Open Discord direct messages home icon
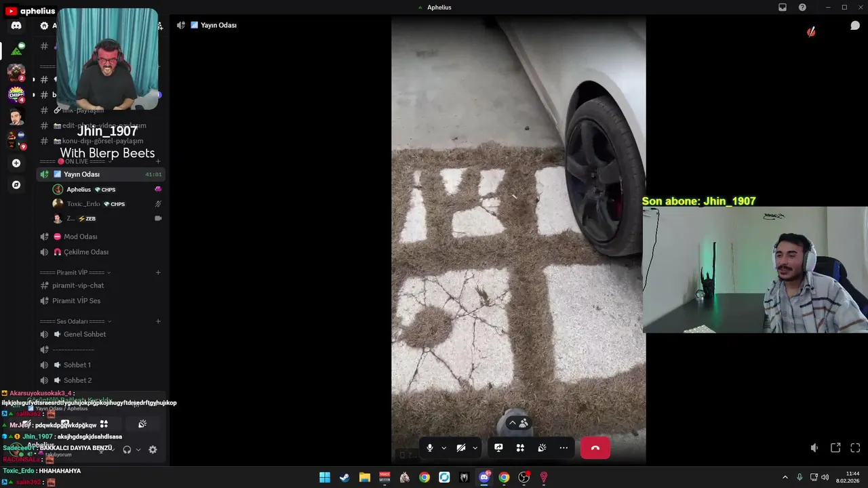The image size is (868, 488). 16,26
